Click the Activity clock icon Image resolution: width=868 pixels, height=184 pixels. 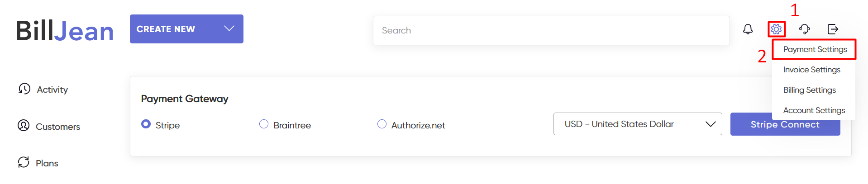tap(24, 89)
